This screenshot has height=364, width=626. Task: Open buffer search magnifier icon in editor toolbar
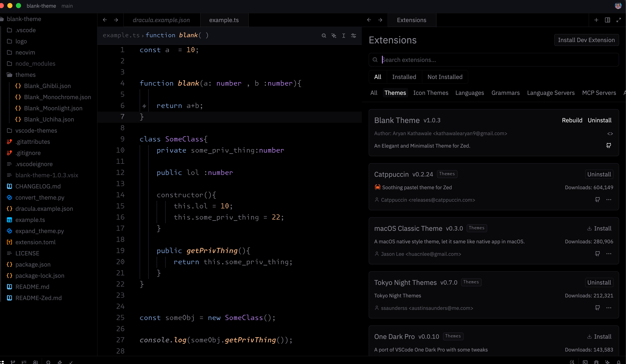pyautogui.click(x=324, y=35)
